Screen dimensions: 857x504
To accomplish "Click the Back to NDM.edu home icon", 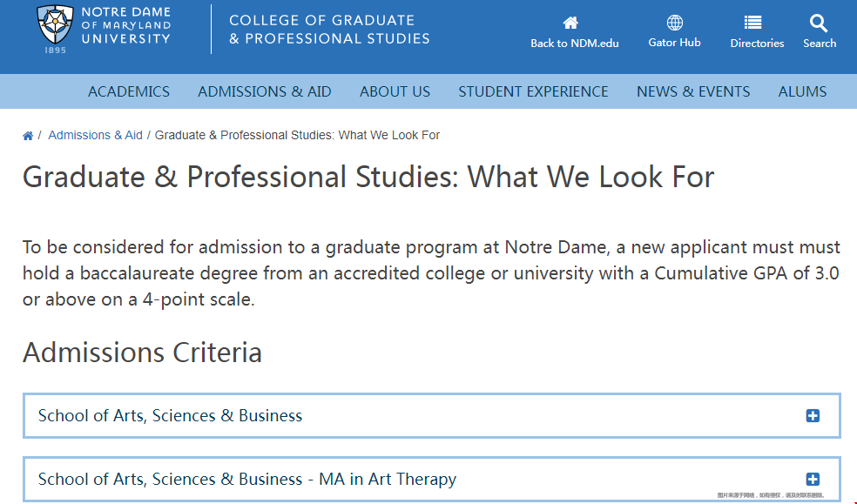I will click(570, 23).
